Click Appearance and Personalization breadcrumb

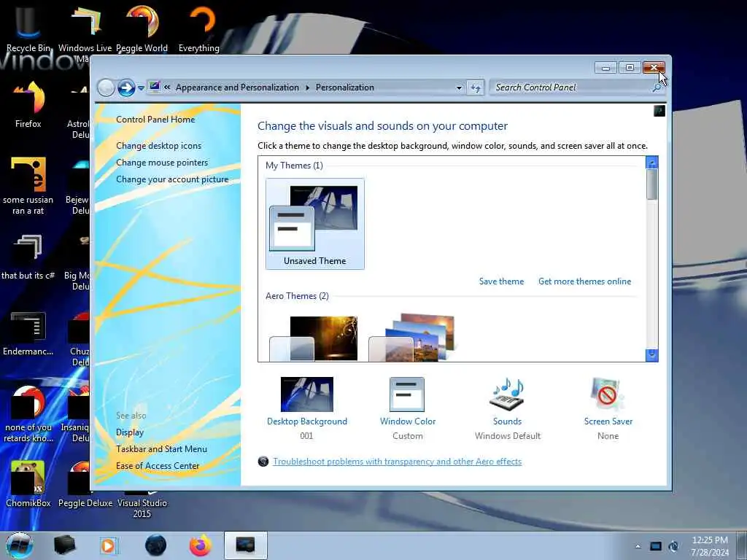(237, 87)
